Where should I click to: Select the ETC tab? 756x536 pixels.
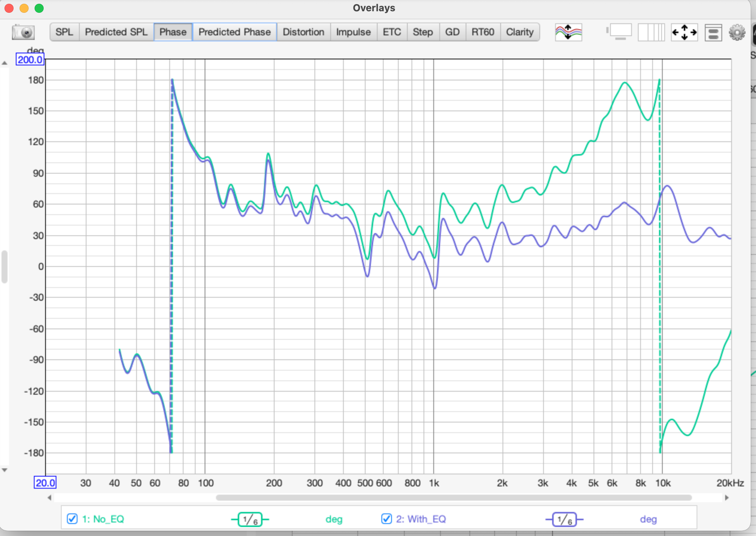392,32
